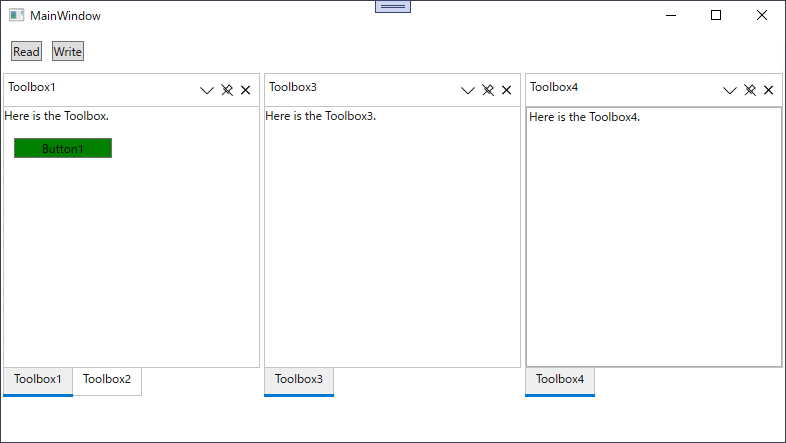Click the Write button

point(68,51)
